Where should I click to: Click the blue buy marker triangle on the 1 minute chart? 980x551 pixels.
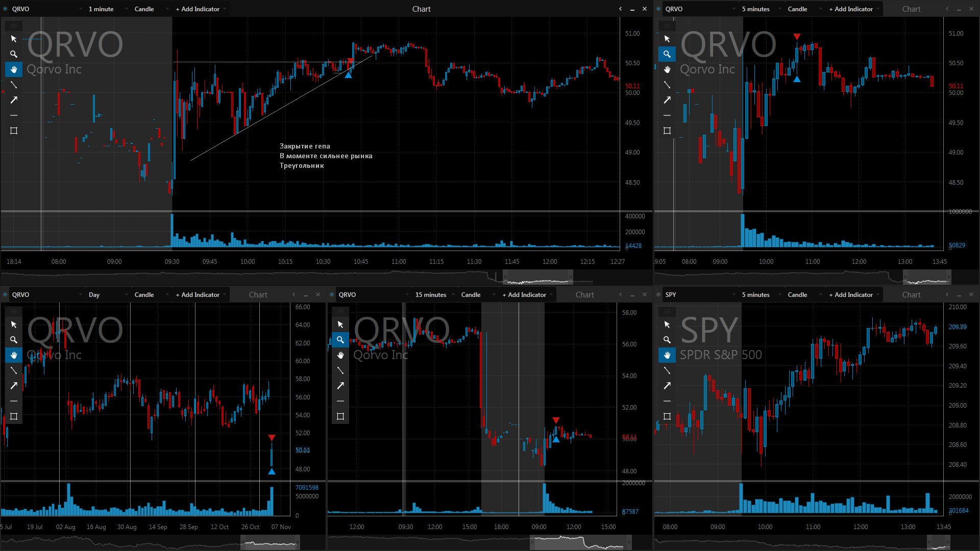pos(348,75)
